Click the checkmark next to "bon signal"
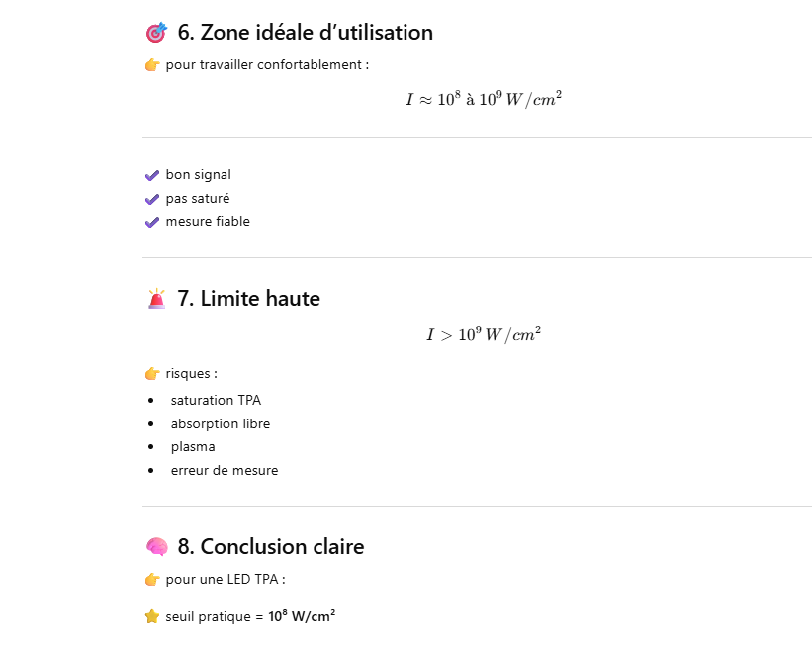 152,175
